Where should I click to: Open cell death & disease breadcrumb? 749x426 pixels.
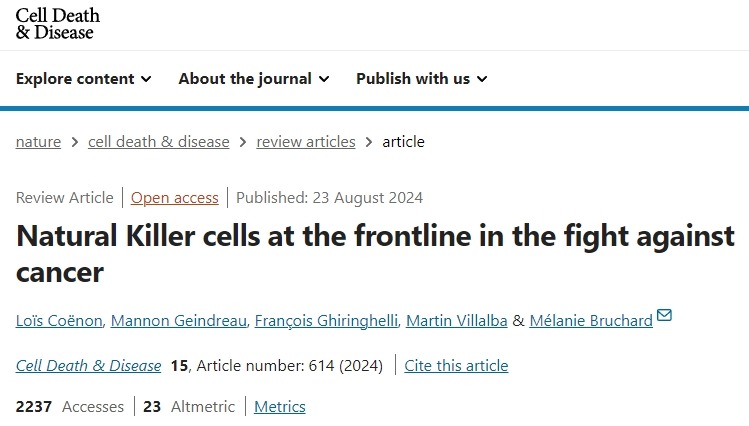click(x=159, y=142)
